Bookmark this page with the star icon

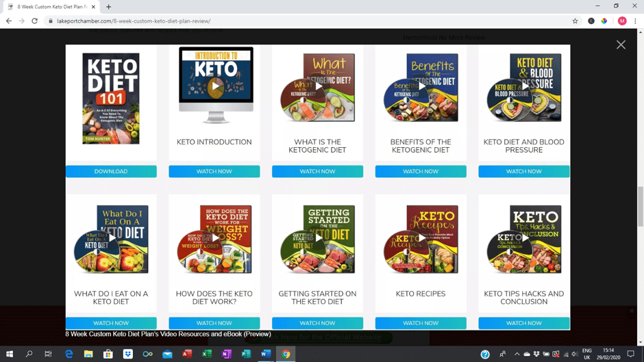click(x=575, y=21)
